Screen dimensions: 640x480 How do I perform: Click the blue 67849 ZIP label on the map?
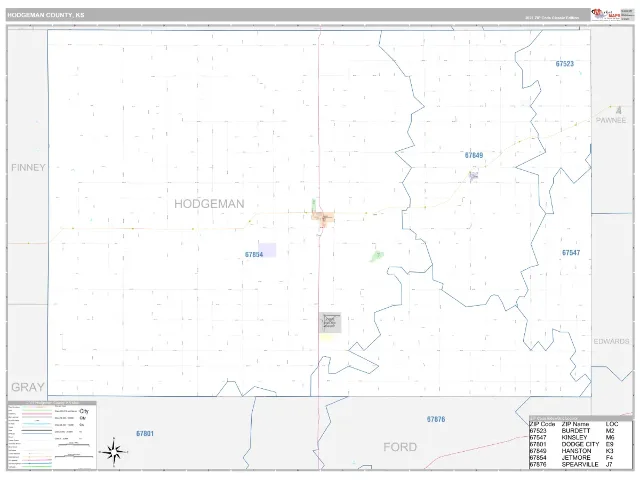(474, 155)
